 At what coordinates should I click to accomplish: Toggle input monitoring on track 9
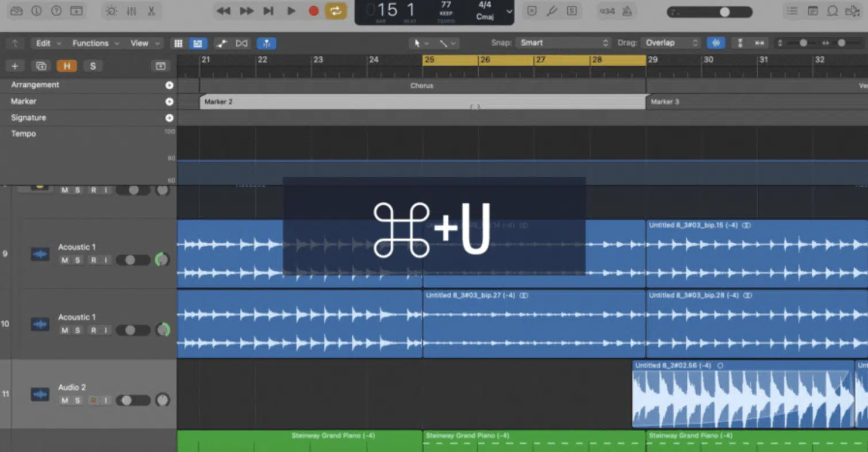click(106, 261)
